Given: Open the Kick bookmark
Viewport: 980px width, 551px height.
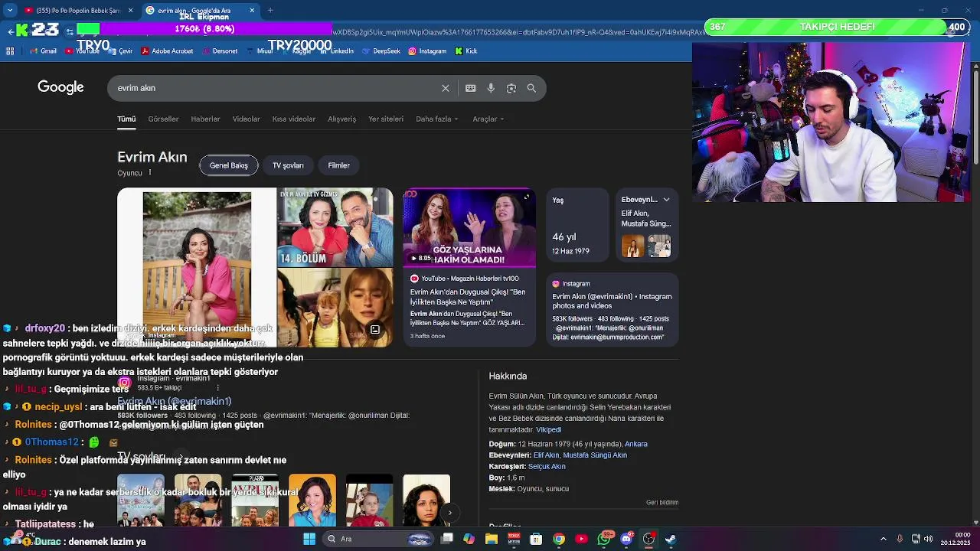Looking at the screenshot, I should click(x=466, y=51).
